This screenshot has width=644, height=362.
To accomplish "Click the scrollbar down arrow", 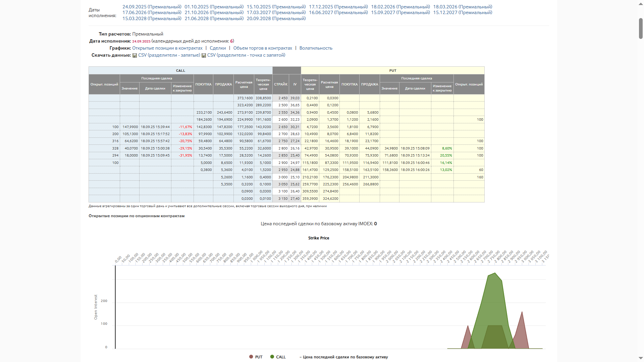I will click(641, 358).
